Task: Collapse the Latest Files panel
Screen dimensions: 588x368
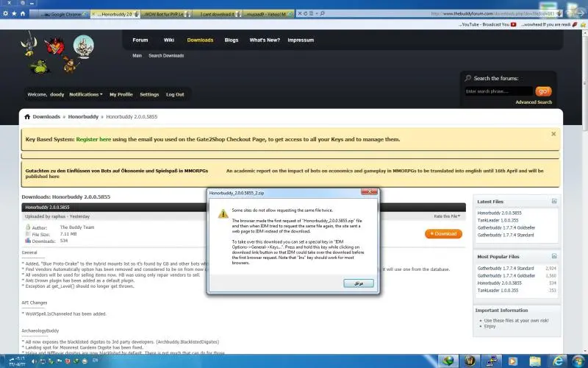Action: [x=554, y=201]
